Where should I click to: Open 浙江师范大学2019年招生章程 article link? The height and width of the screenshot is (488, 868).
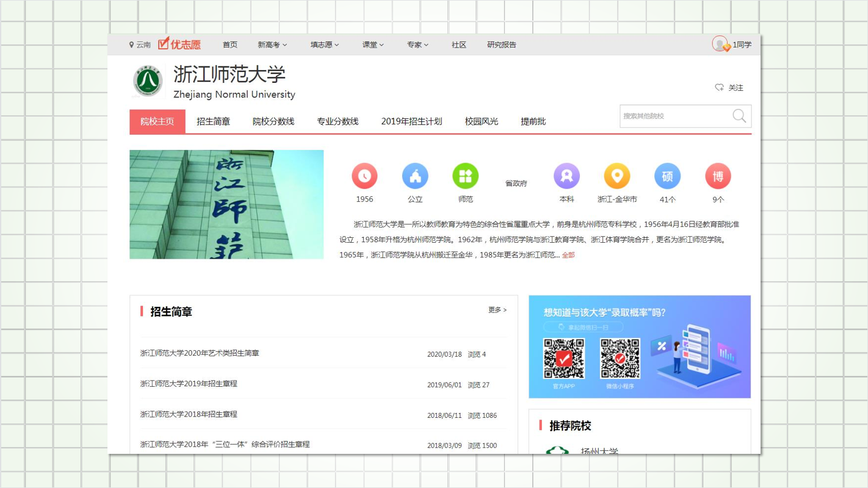(x=189, y=384)
